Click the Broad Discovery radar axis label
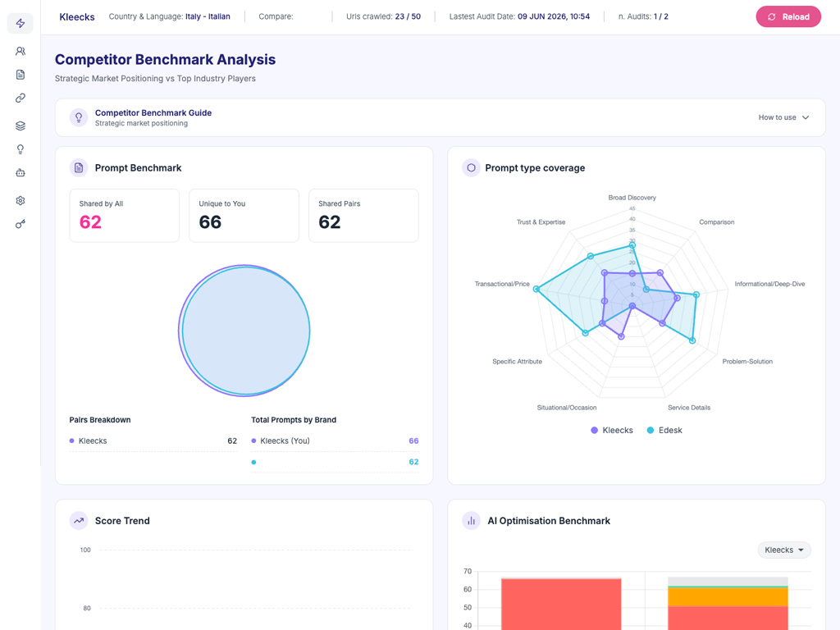This screenshot has width=840, height=630. (632, 198)
